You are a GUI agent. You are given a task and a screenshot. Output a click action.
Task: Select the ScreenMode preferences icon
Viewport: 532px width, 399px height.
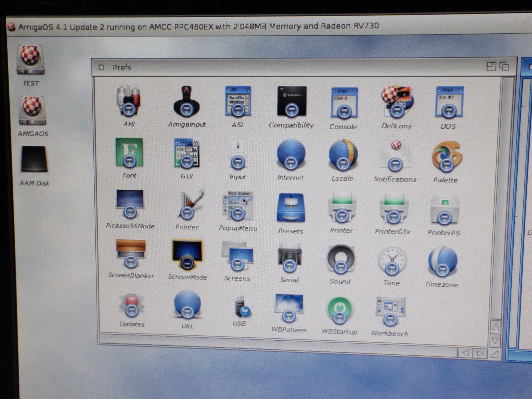point(187,255)
